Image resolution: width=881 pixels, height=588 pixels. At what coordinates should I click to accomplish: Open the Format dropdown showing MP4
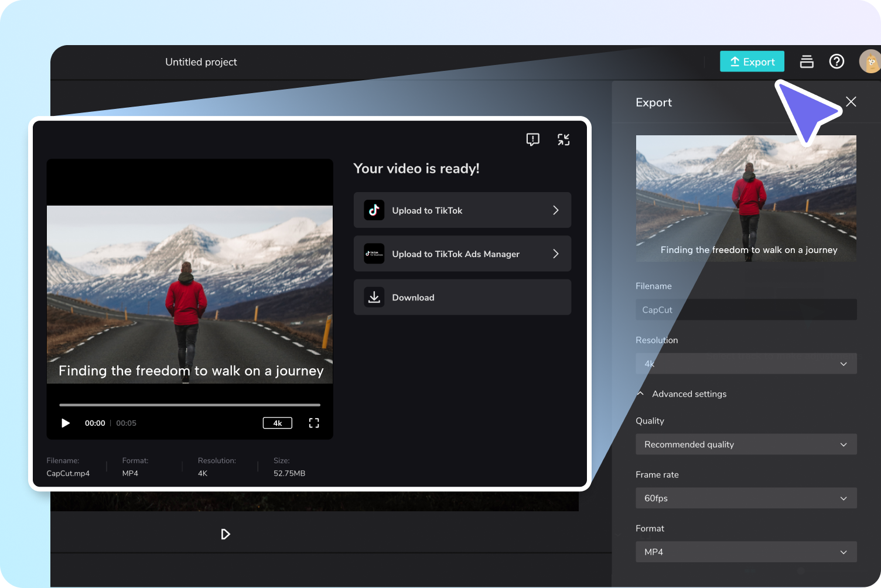[x=746, y=552]
